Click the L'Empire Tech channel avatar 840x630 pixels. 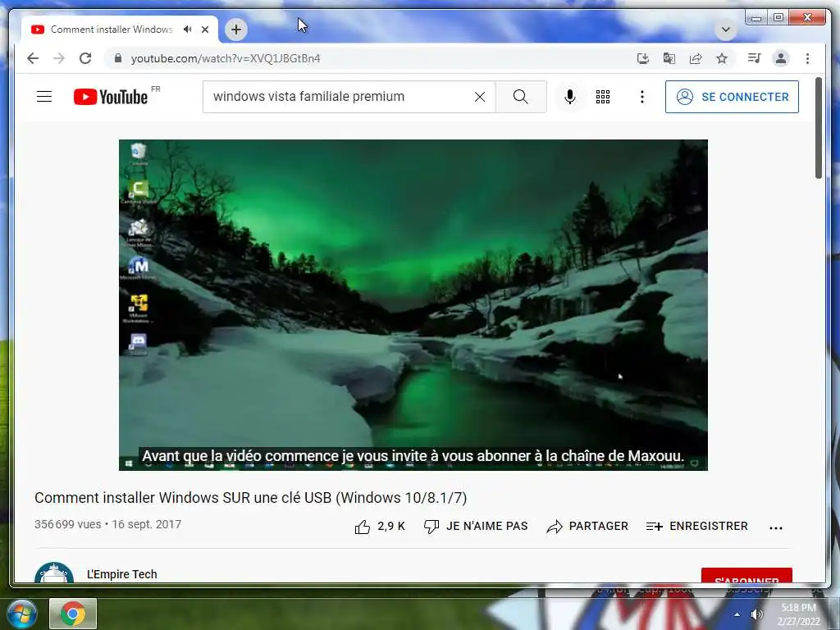[54, 572]
